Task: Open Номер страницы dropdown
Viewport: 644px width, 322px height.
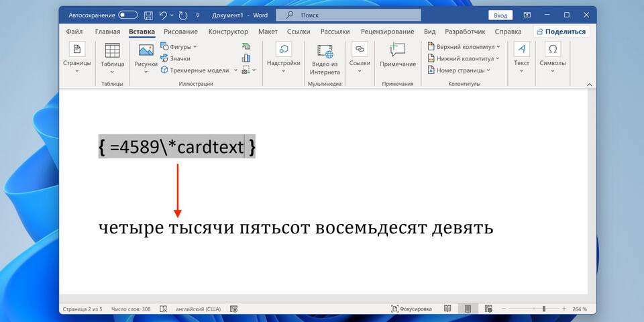Action: [x=459, y=70]
